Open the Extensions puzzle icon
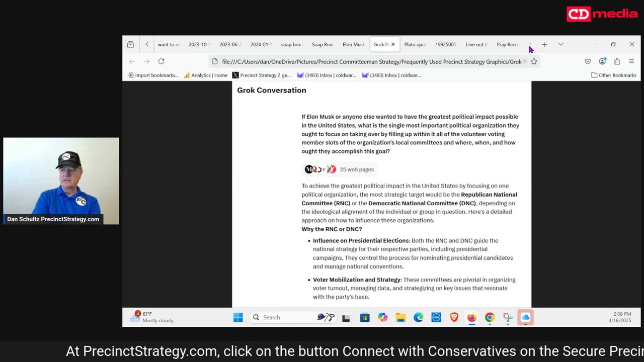This screenshot has width=644, height=362. [617, 61]
